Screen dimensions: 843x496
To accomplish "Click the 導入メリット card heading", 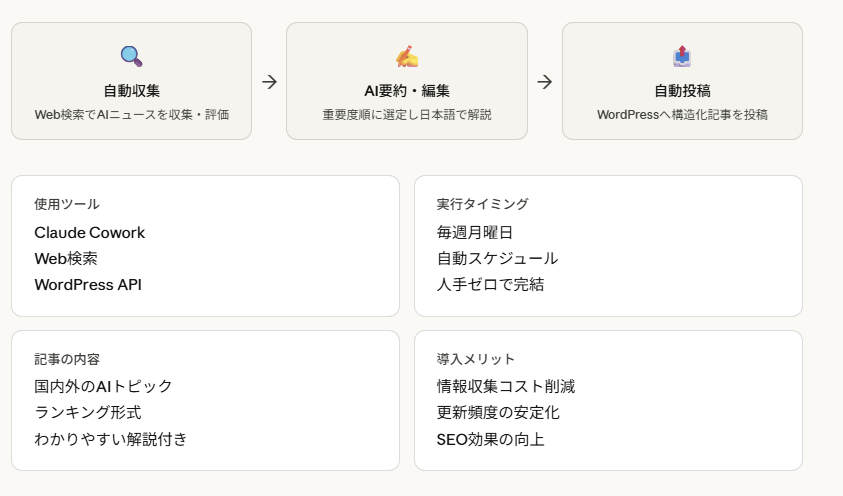I will click(476, 359).
